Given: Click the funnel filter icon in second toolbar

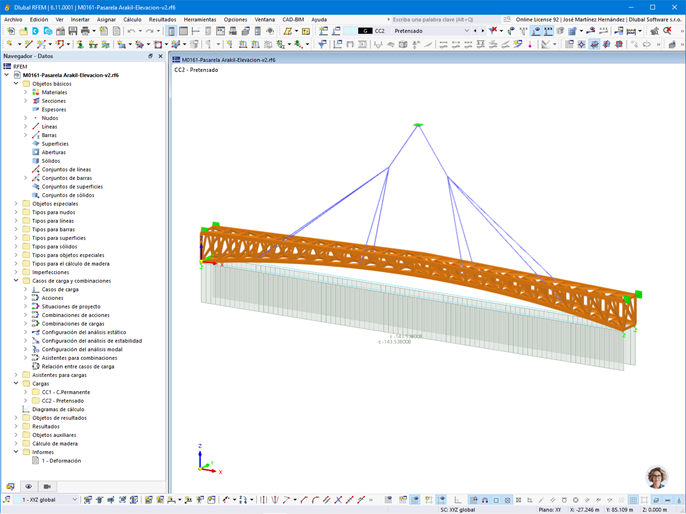Looking at the screenshot, I should [322, 44].
